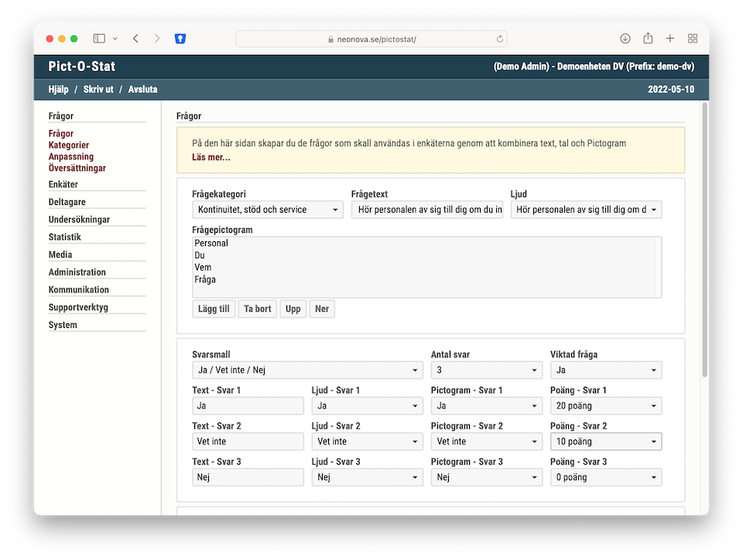Click the Safari sidebar toggle icon
Screen dimensions: 743x560
[x=99, y=39]
